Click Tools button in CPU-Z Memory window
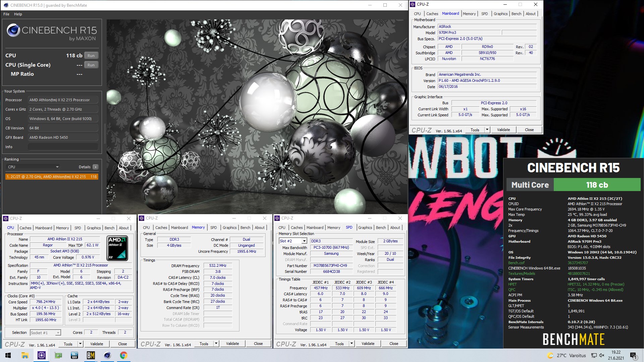Viewport: 644px width, 362px height. pyautogui.click(x=204, y=344)
